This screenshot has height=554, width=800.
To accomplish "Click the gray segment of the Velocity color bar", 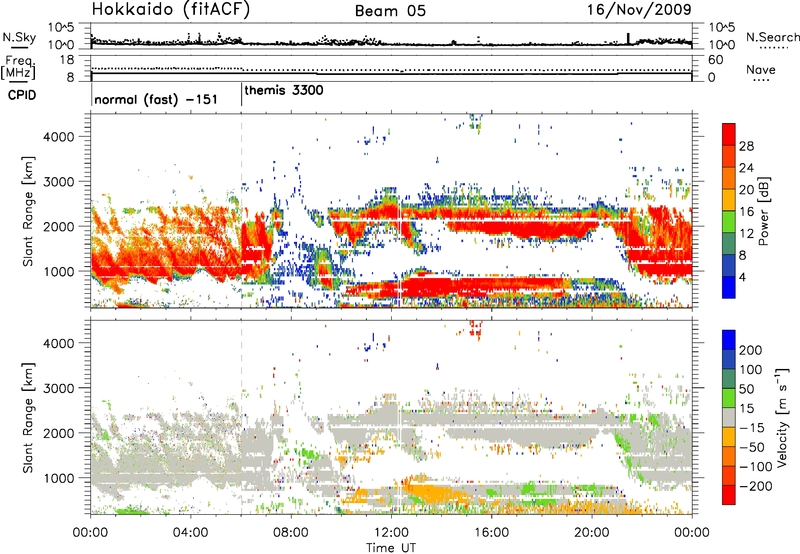I will 729,417.
